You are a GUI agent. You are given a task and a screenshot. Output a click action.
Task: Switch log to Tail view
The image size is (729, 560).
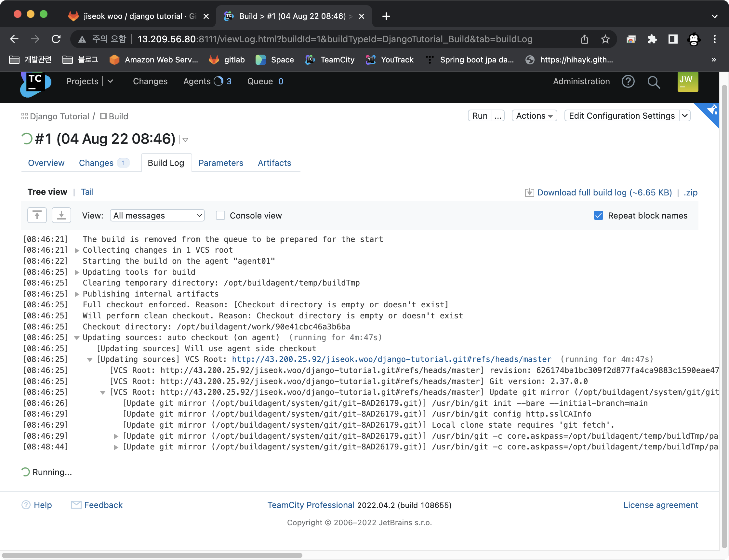click(x=87, y=192)
